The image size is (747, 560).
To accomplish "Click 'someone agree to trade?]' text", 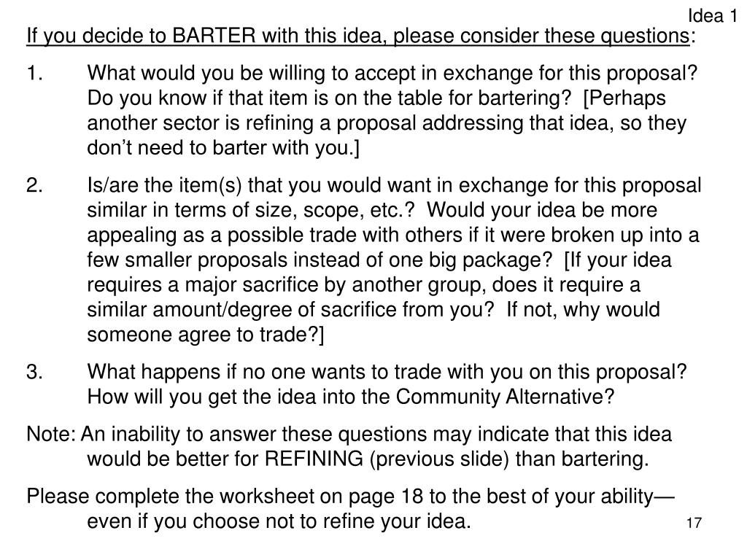I will pos(205,334).
